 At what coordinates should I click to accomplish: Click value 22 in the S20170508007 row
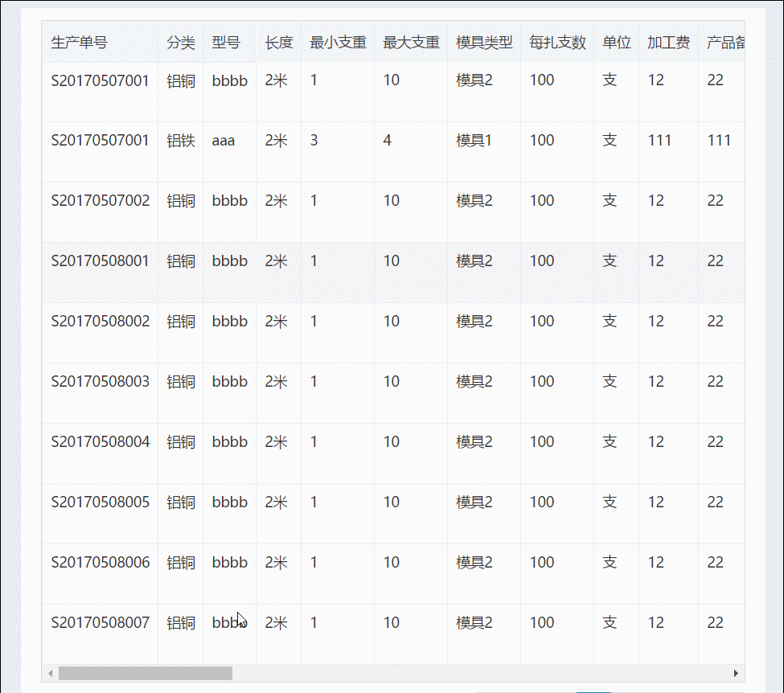pos(716,623)
